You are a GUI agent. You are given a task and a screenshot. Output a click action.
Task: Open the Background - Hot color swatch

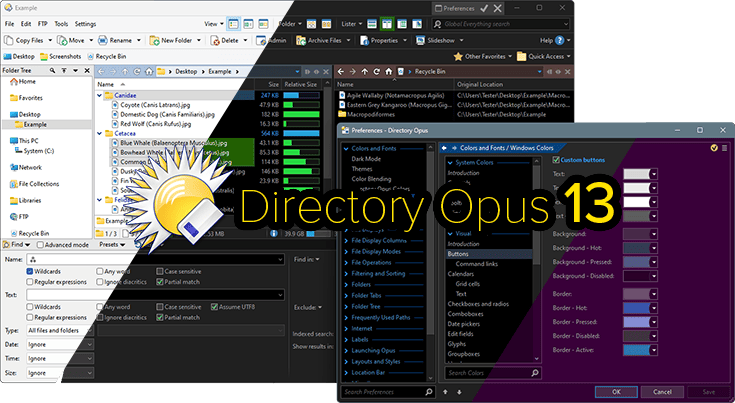tap(640, 248)
